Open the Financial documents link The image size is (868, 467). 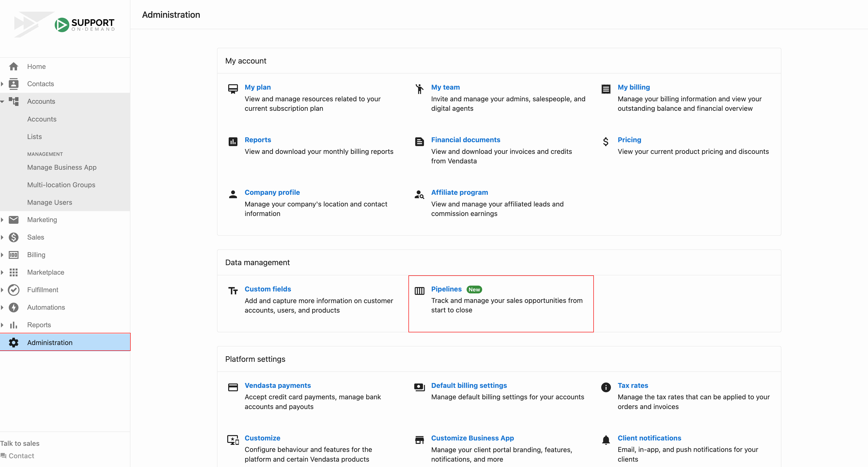[x=465, y=140]
